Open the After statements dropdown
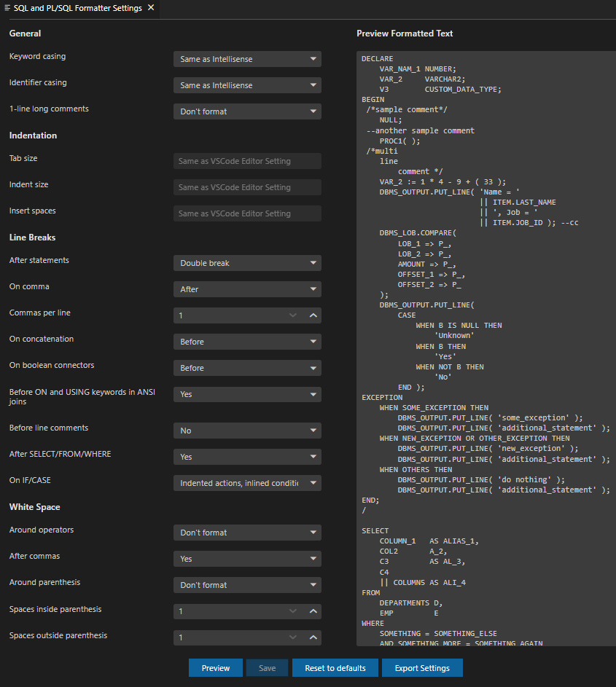This screenshot has height=687, width=616. click(x=247, y=263)
